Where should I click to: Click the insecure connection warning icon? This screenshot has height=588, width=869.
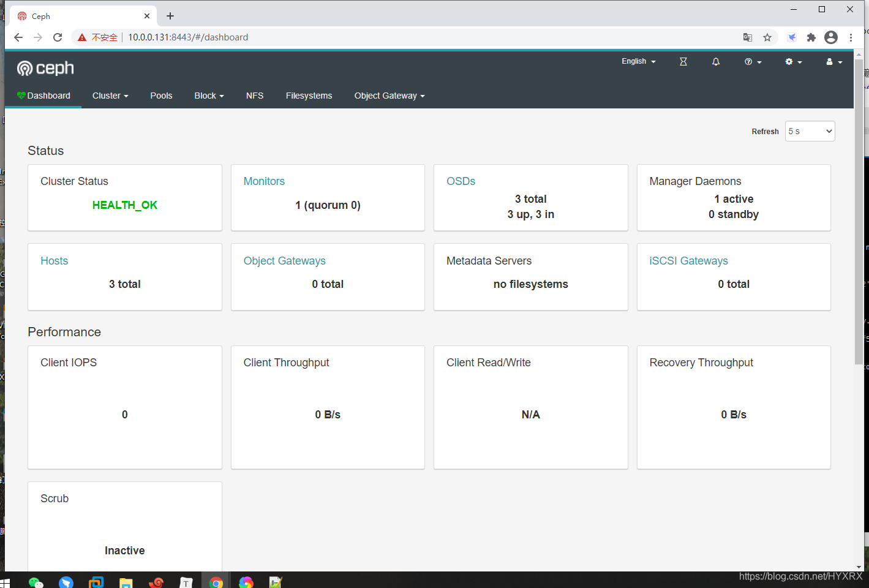[82, 37]
